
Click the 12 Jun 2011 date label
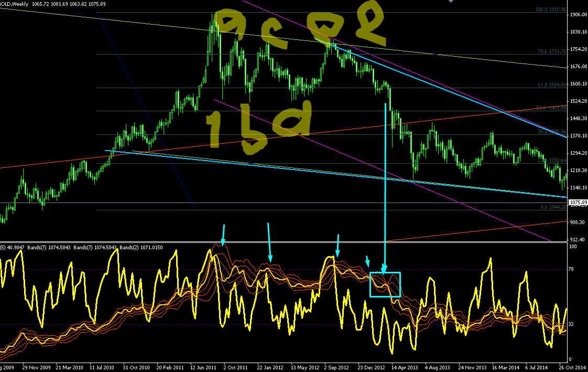[203, 367]
